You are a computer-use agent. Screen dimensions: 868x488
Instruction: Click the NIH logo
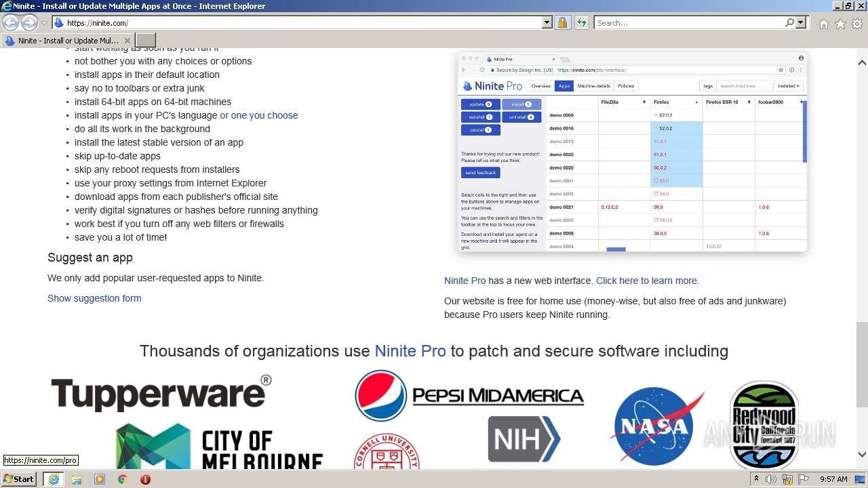pos(524,439)
